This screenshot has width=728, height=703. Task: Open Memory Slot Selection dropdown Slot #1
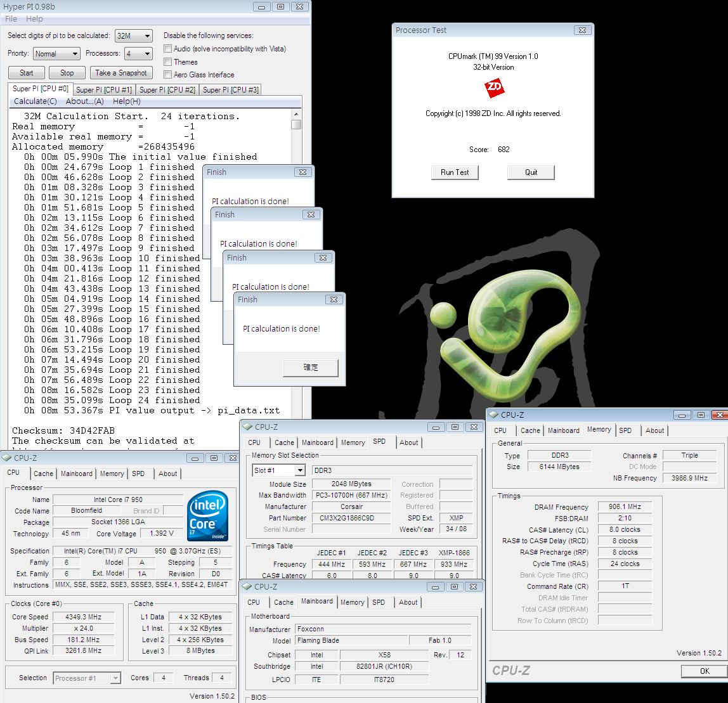278,470
